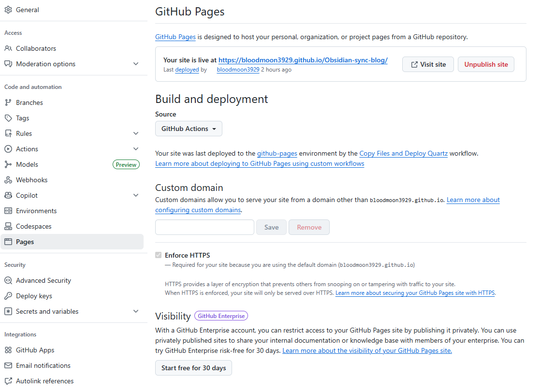Select the Pages menu item
The image size is (540, 392).
point(72,242)
